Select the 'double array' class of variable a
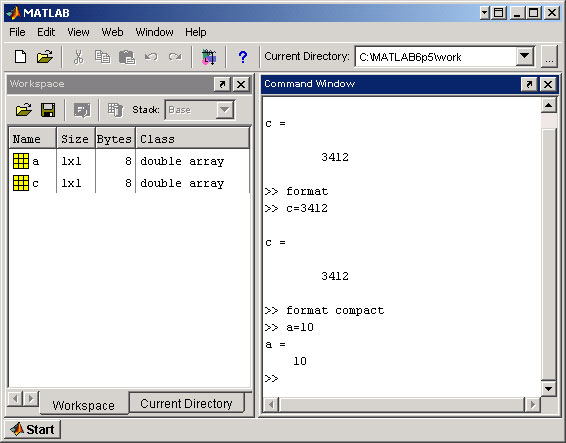Screen dimensions: 566x443 182,161
